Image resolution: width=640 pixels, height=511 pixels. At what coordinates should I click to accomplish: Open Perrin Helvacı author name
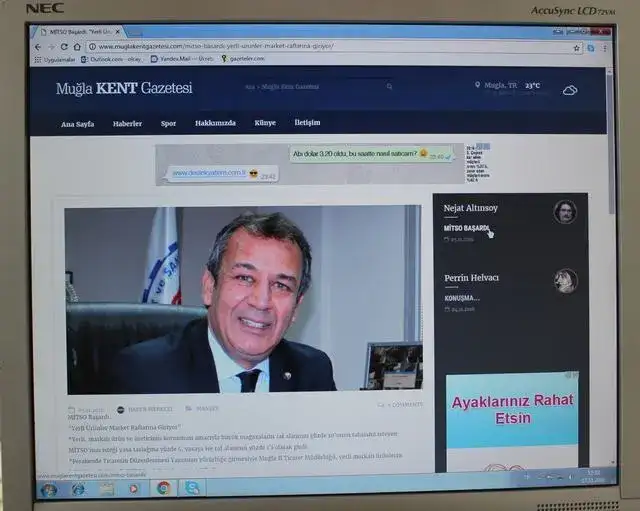pyautogui.click(x=471, y=278)
